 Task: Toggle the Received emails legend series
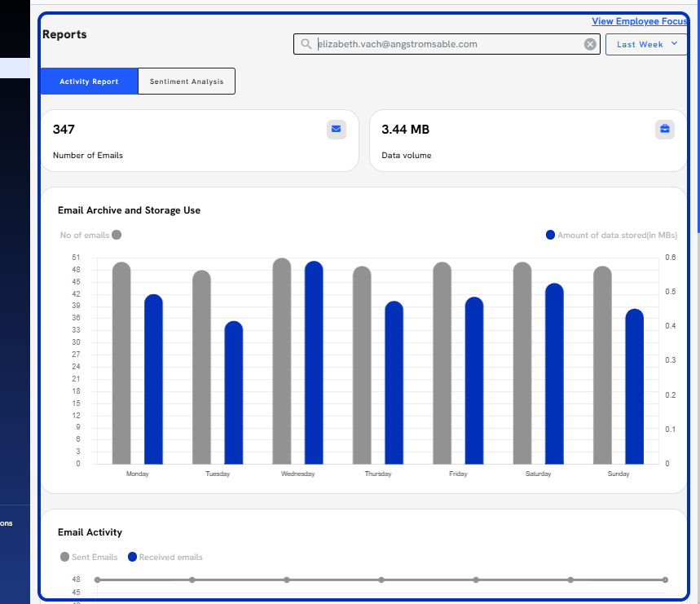[165, 557]
